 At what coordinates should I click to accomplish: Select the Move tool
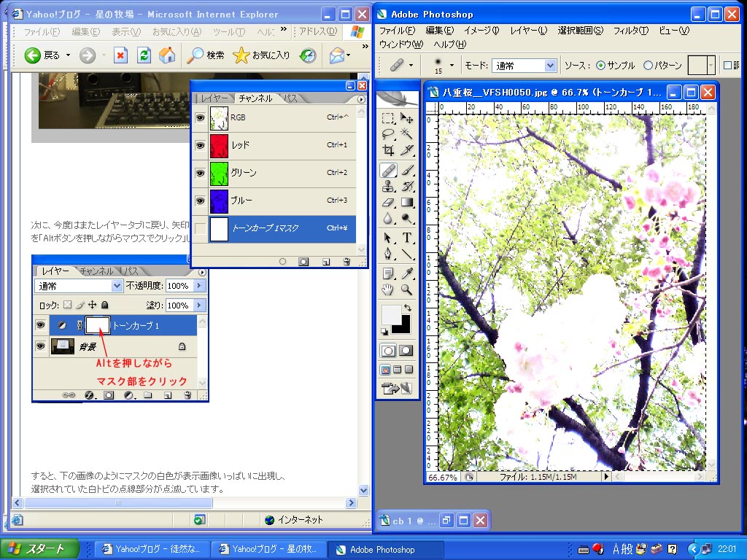point(406,117)
